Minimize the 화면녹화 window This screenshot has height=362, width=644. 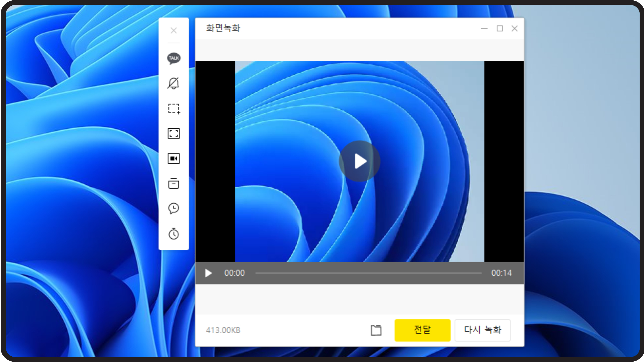pos(484,28)
